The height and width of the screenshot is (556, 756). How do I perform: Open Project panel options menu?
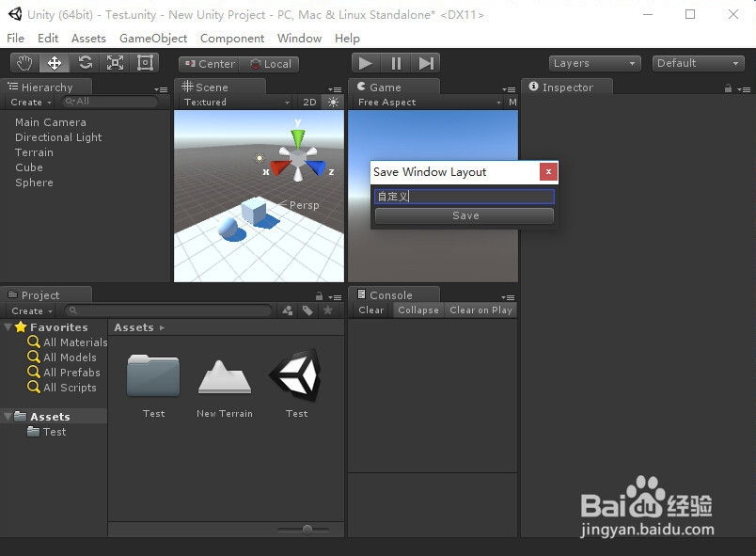coord(335,297)
